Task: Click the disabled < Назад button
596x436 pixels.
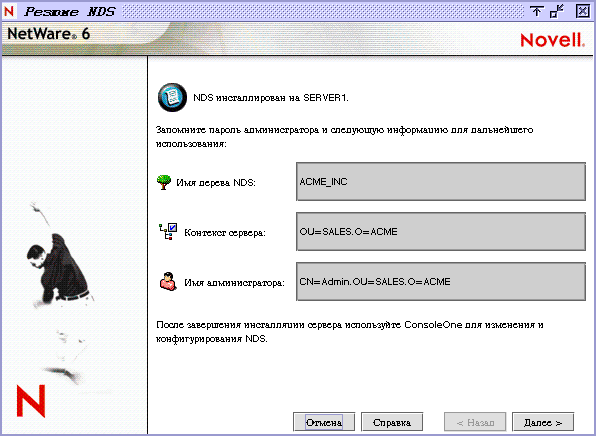Action: click(x=475, y=422)
